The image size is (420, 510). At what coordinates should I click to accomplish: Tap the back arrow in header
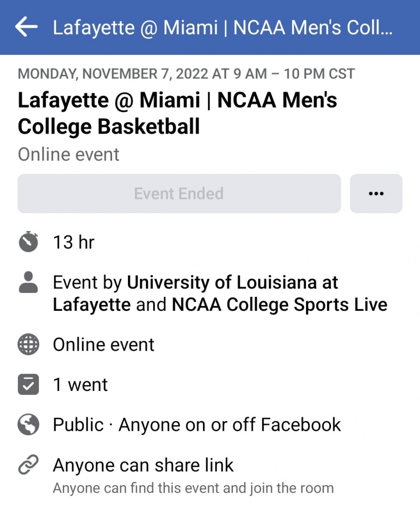[x=26, y=27]
